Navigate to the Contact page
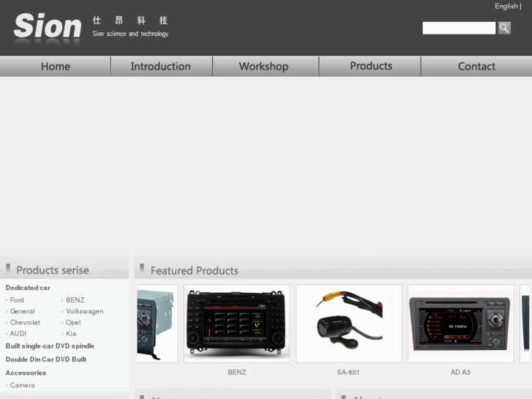This screenshot has width=532, height=399. point(476,66)
